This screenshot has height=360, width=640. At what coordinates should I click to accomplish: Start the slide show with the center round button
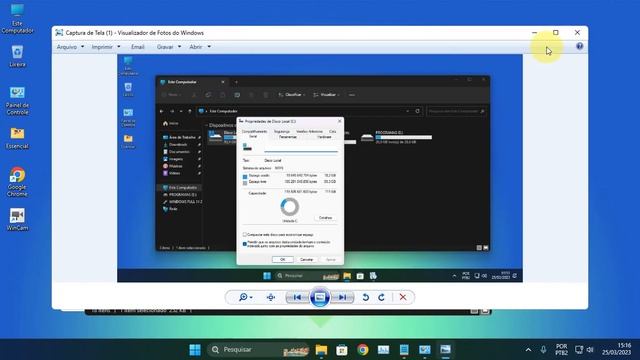click(320, 297)
